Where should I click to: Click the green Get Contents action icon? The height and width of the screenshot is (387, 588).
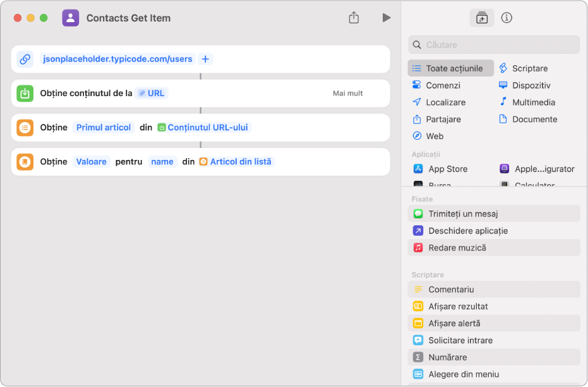(x=25, y=94)
